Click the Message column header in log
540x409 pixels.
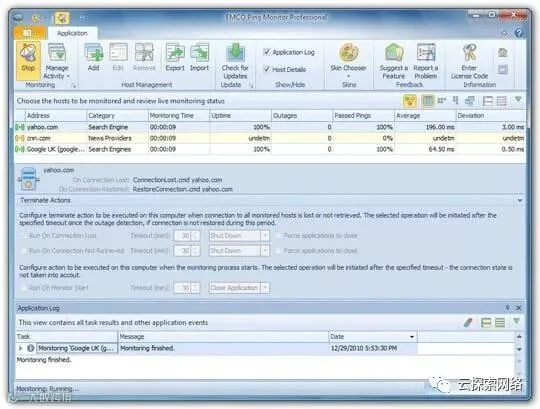[x=223, y=337]
